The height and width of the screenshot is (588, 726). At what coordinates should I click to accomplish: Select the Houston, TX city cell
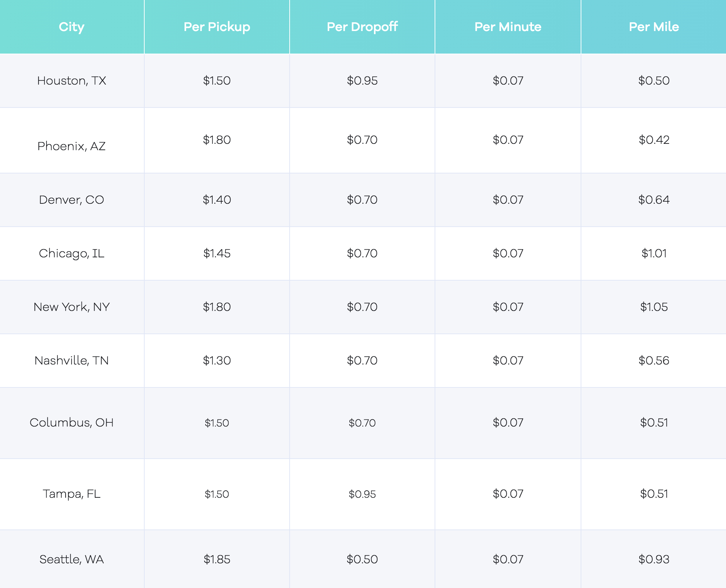point(72,81)
